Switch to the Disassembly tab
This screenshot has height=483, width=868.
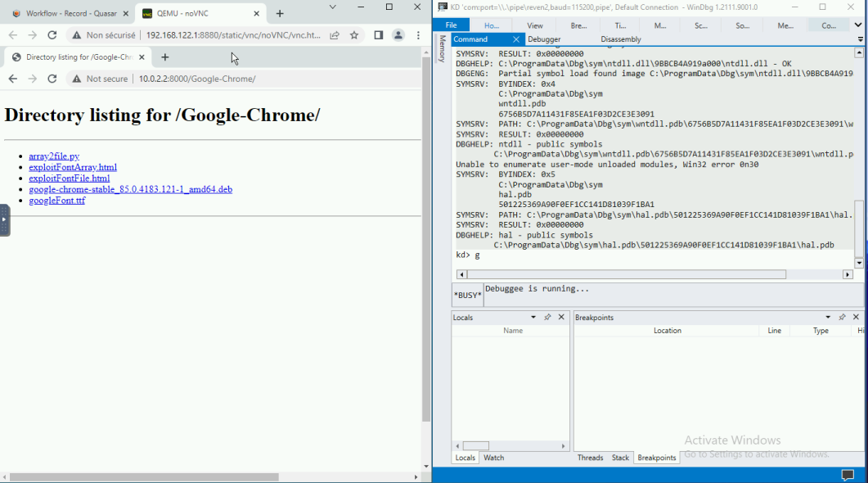coord(621,39)
